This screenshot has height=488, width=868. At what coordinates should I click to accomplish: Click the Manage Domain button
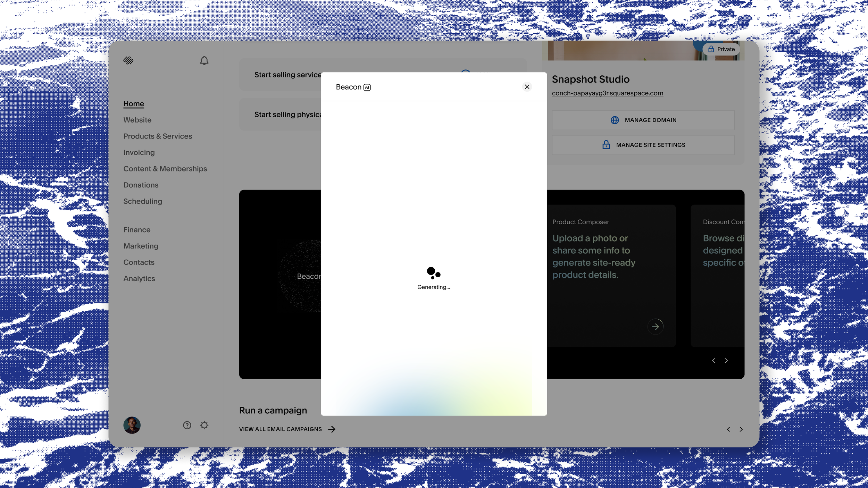[643, 120]
